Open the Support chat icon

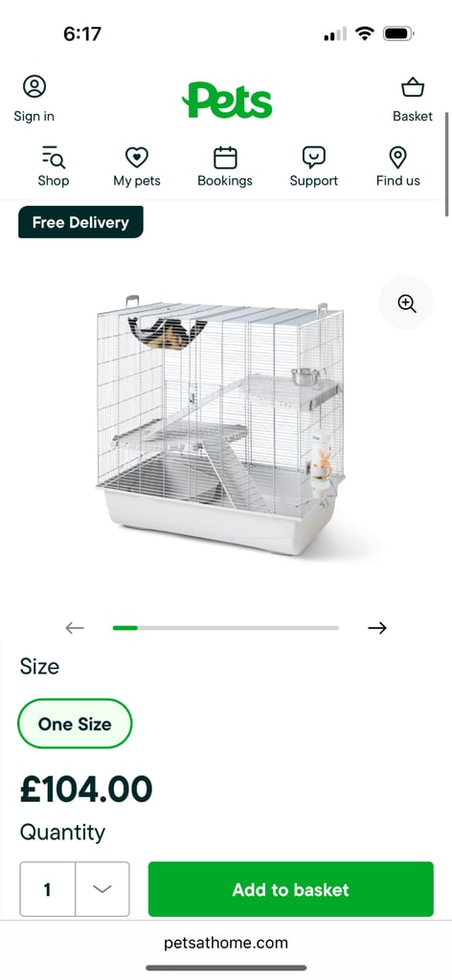coord(313,157)
